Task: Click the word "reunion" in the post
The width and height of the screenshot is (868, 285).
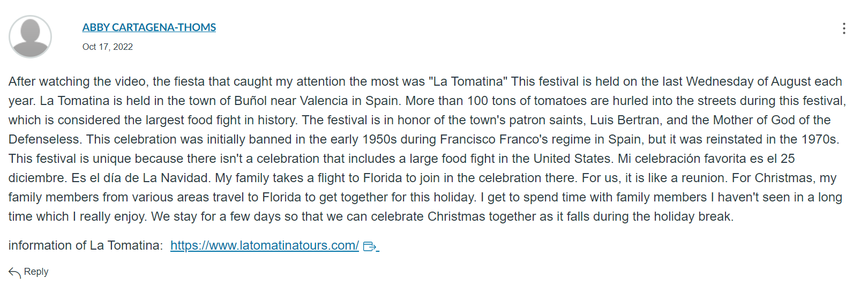Action: click(x=705, y=178)
